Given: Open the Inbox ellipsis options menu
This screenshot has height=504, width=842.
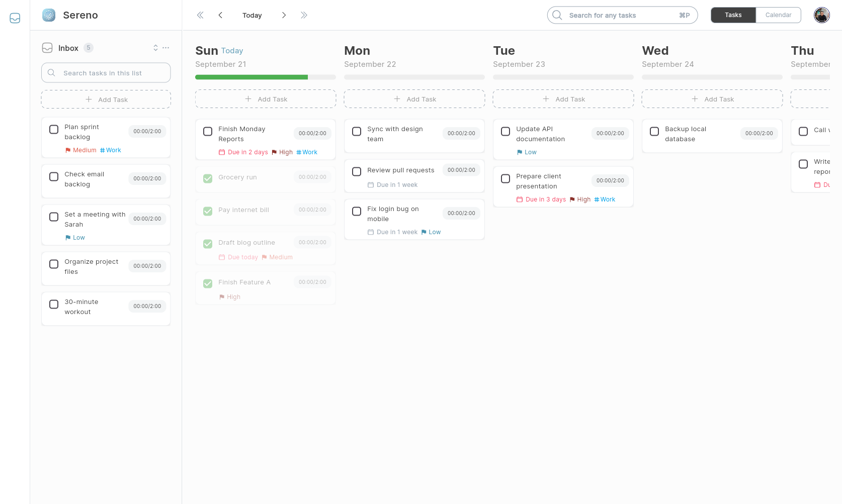Looking at the screenshot, I should click(x=166, y=47).
